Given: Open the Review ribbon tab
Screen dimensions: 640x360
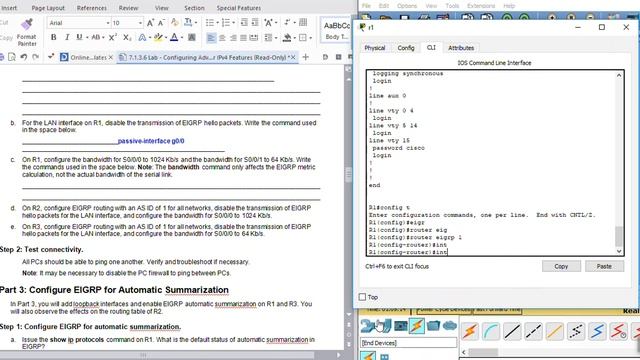Looking at the screenshot, I should pyautogui.click(x=128, y=8).
